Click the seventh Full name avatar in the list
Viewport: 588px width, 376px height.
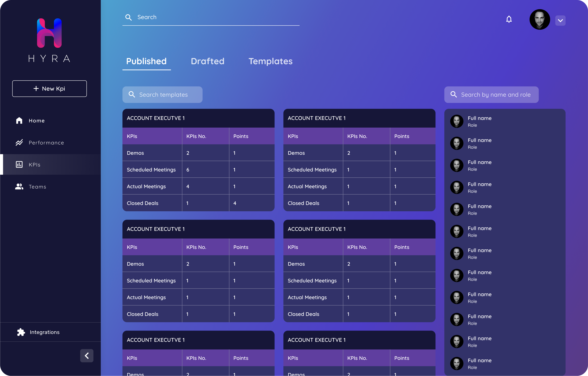[x=457, y=253]
